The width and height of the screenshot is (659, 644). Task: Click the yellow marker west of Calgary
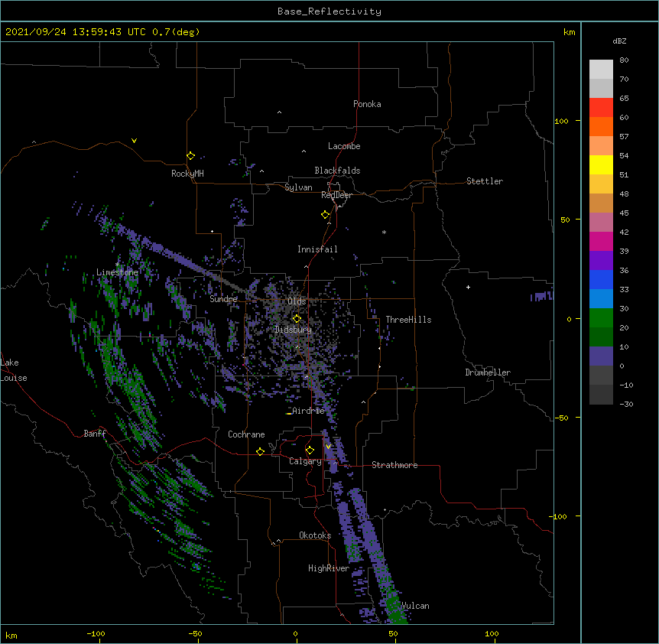[260, 451]
